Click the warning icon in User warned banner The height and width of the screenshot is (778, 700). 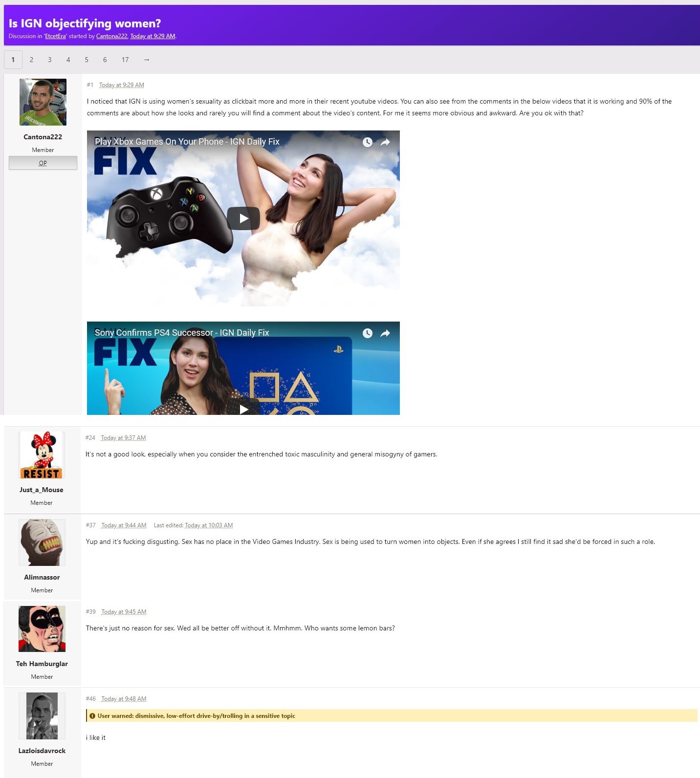pyautogui.click(x=92, y=716)
